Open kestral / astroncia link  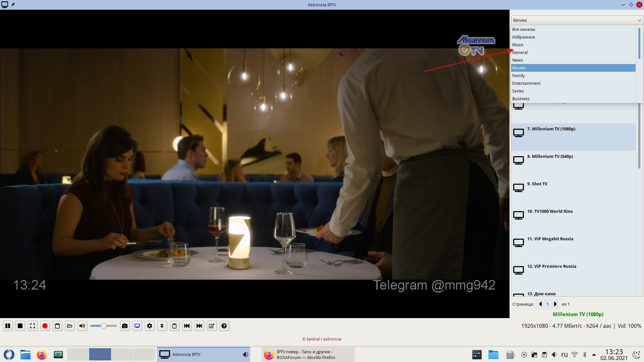(322, 339)
